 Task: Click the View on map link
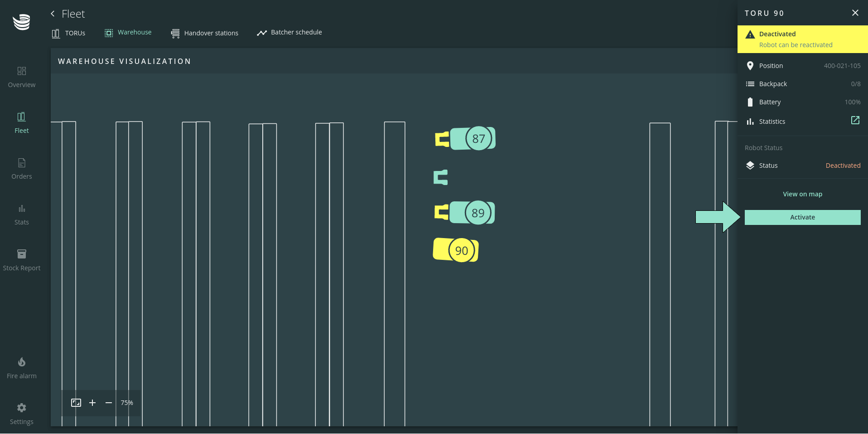[802, 194]
